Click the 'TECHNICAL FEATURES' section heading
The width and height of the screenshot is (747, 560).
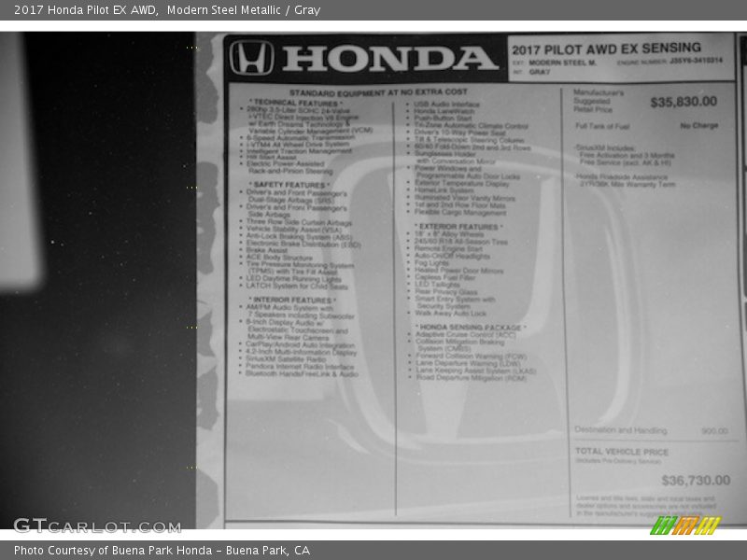pos(295,103)
